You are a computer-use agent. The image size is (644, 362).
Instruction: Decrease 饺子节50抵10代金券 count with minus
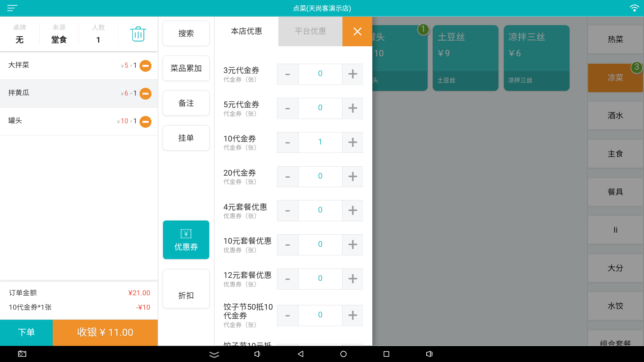coord(287,315)
